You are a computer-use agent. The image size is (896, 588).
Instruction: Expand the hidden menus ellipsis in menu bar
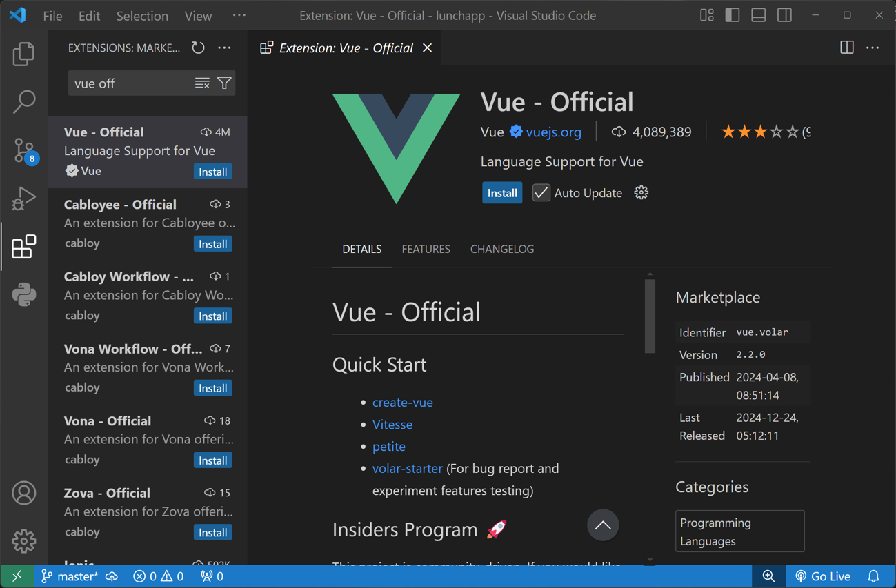coord(239,15)
